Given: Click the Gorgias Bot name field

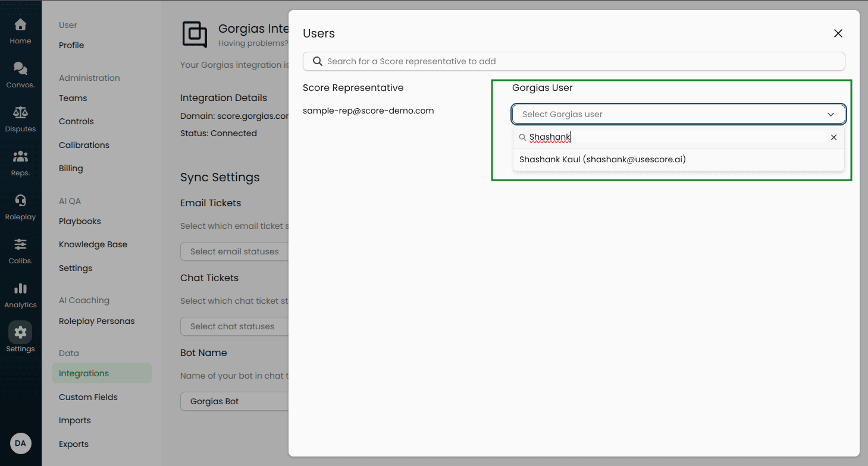Looking at the screenshot, I should click(234, 401).
